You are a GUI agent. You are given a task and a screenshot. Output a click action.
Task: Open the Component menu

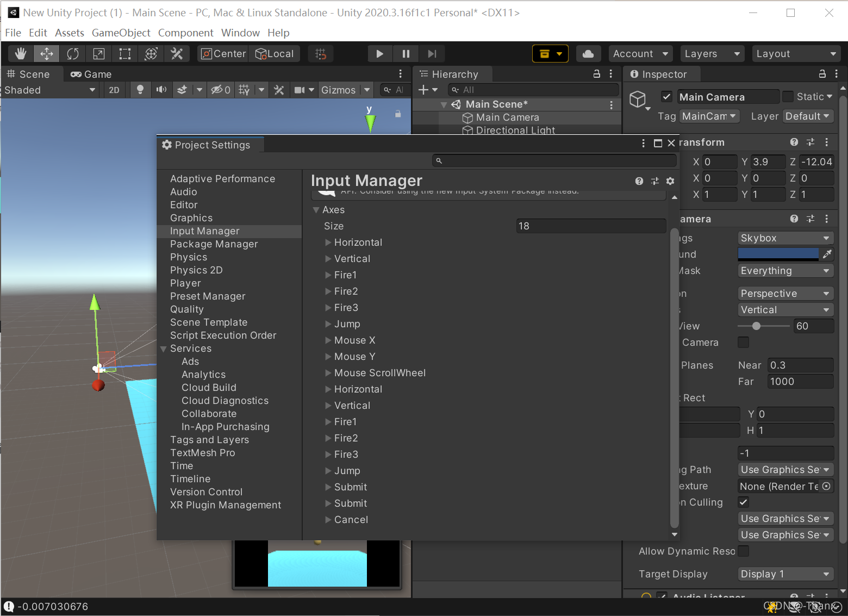185,33
